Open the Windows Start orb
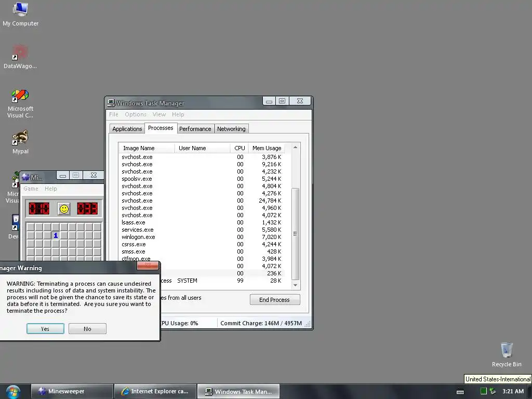The image size is (532, 399). point(12,392)
